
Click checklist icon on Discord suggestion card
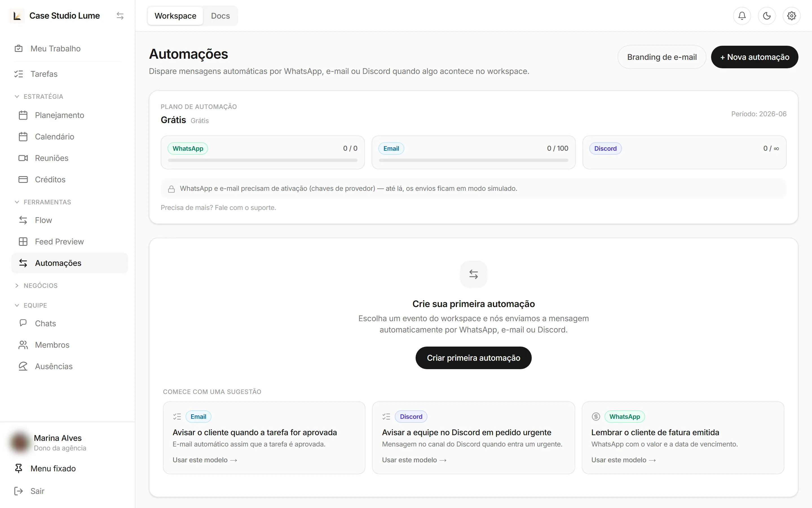[386, 417]
